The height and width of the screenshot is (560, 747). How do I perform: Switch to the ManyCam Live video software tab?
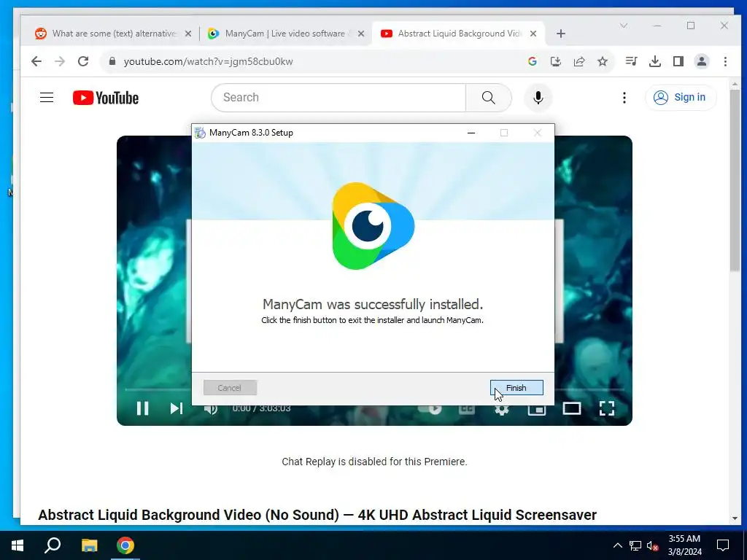click(285, 34)
